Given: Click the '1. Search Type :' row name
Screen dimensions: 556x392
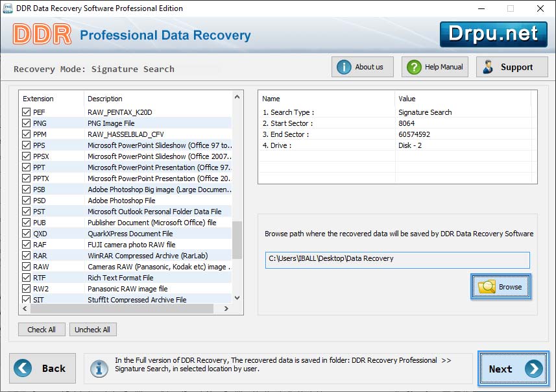Looking at the screenshot, I should (288, 112).
